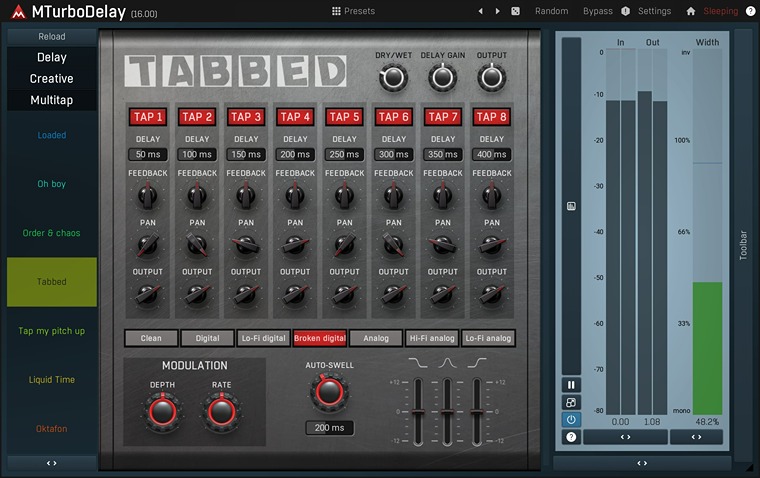Select the high-shelf filter shape icon
This screenshot has width=760, height=478.
click(x=477, y=363)
